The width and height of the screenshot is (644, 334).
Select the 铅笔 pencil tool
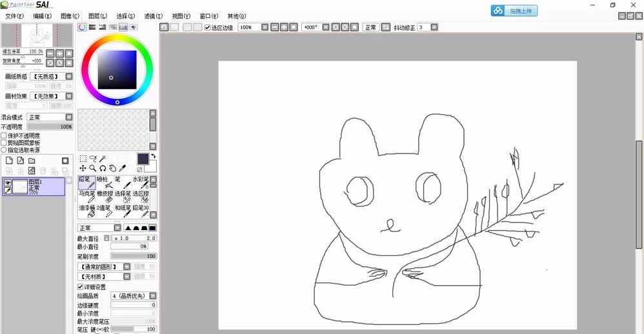pyautogui.click(x=86, y=182)
